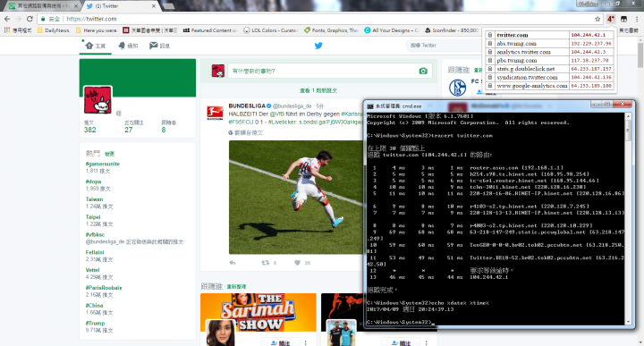Open the #ParisRoubaix trend
Image resolution: width=644 pixels, height=346 pixels.
click(104, 287)
